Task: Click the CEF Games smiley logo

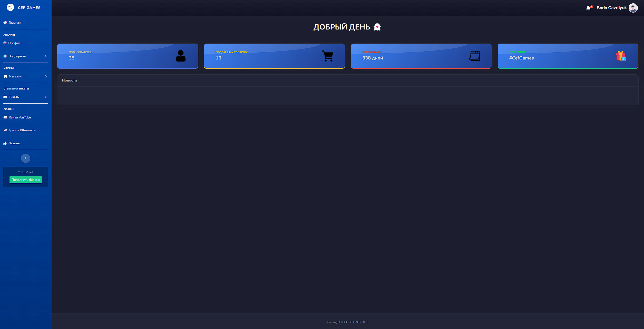Action: coord(10,7)
